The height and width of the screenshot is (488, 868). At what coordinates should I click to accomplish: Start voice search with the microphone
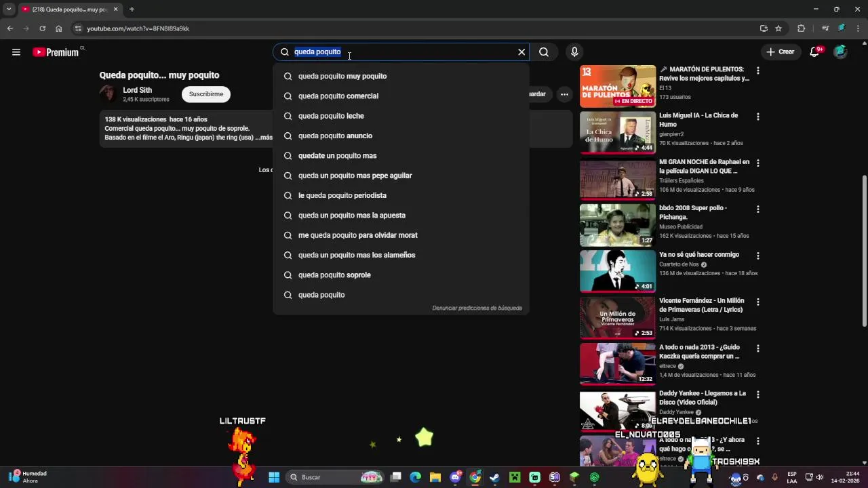pyautogui.click(x=574, y=52)
